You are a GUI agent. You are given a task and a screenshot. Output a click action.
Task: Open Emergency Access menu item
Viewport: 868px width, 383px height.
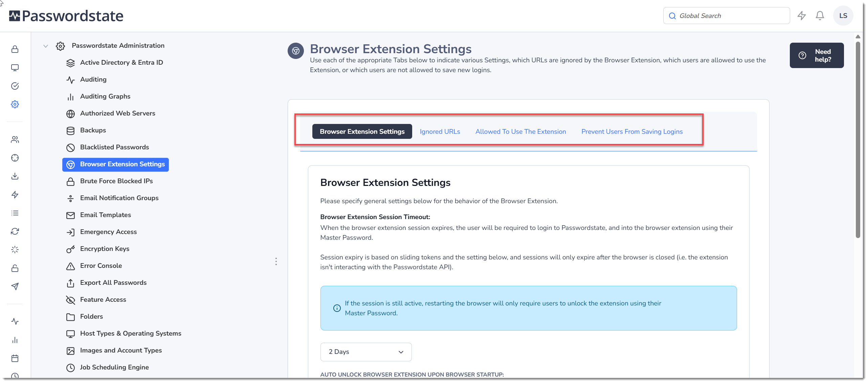(108, 232)
